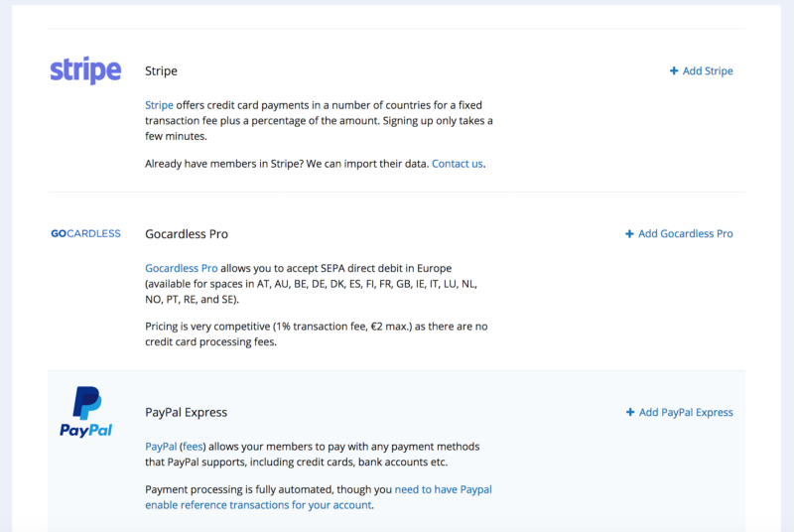Click the Add Stripe button

[701, 70]
